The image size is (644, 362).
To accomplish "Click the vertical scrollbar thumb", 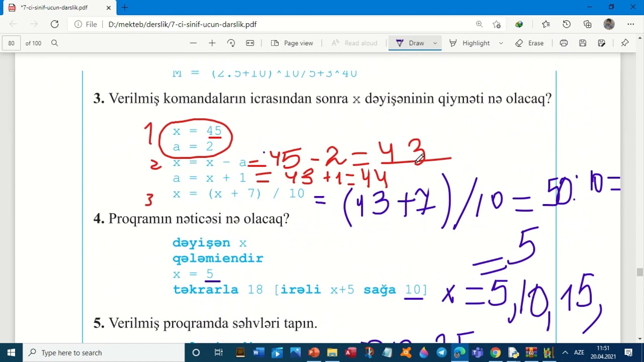I will (639, 273).
